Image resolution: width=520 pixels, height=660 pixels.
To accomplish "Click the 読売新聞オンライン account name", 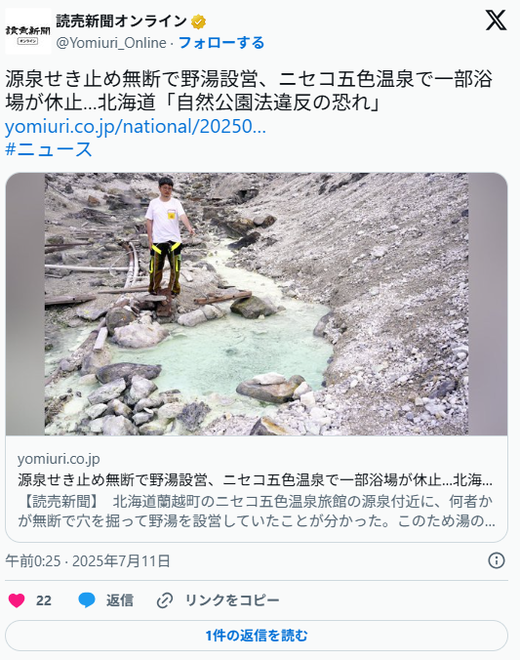I will (x=122, y=21).
